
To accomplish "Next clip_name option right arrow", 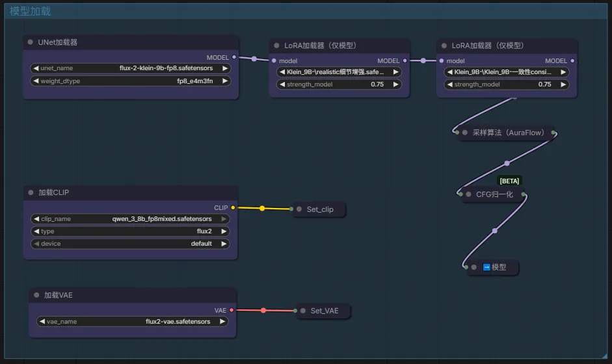I will pos(224,219).
